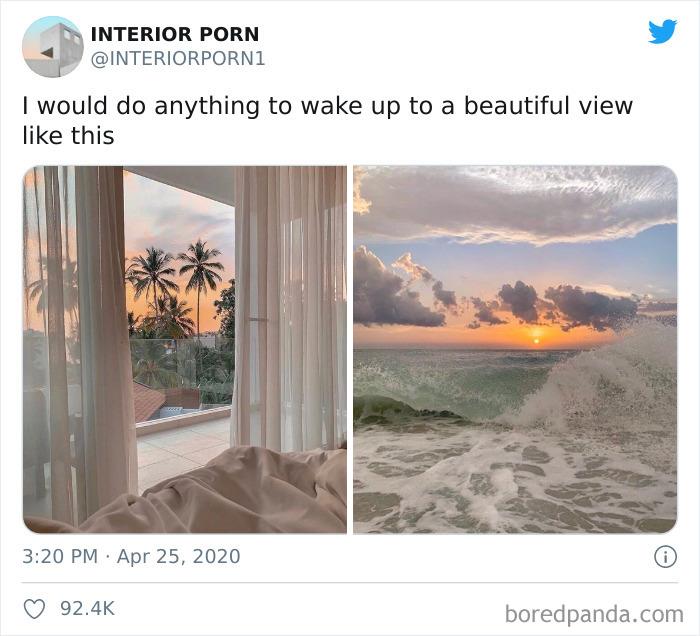Open the Interior Porn profile avatar
The image size is (700, 636).
pyautogui.click(x=53, y=47)
